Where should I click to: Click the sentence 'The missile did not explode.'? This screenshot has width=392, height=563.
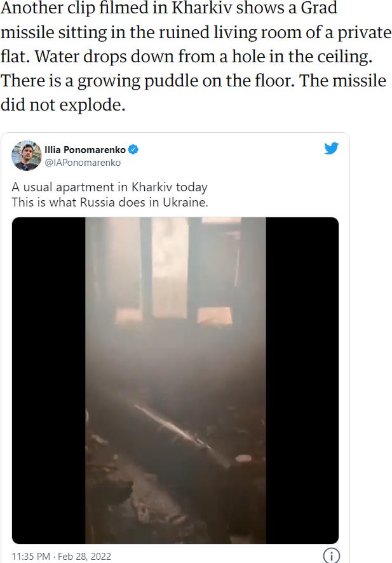(193, 93)
